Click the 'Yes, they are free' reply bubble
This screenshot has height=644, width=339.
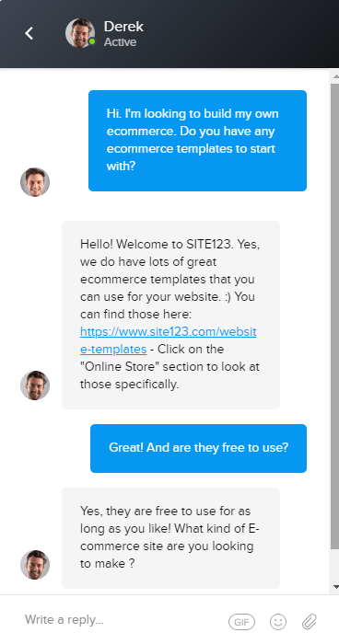170,537
